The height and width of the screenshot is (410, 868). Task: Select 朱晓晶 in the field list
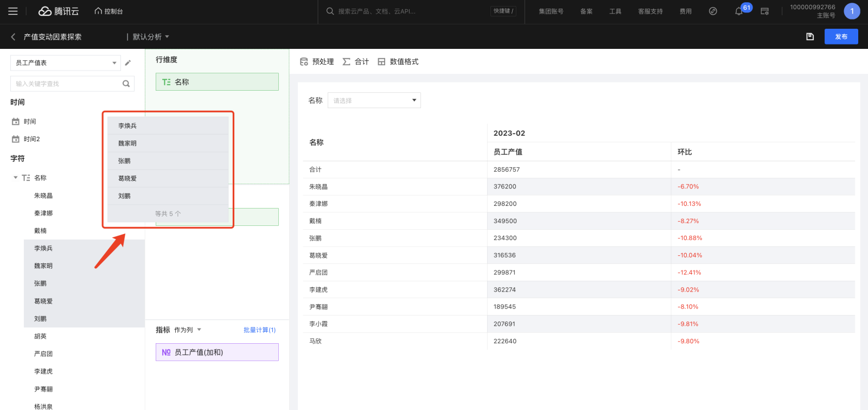(x=43, y=195)
